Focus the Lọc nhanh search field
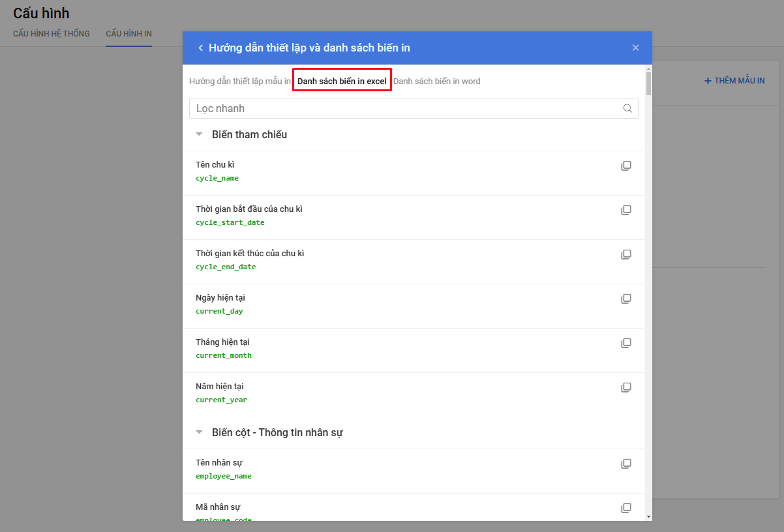Image resolution: width=784 pixels, height=532 pixels. click(414, 108)
